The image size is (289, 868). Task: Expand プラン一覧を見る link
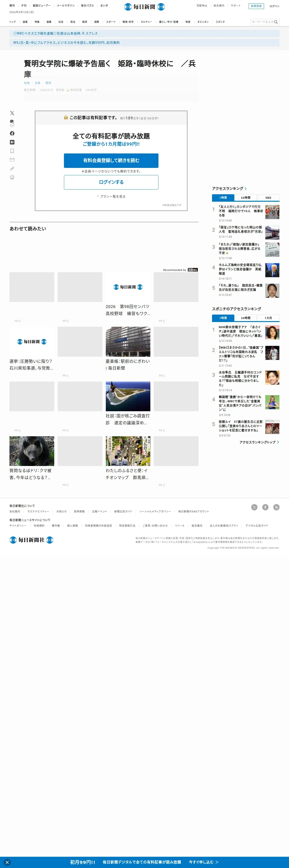click(111, 196)
